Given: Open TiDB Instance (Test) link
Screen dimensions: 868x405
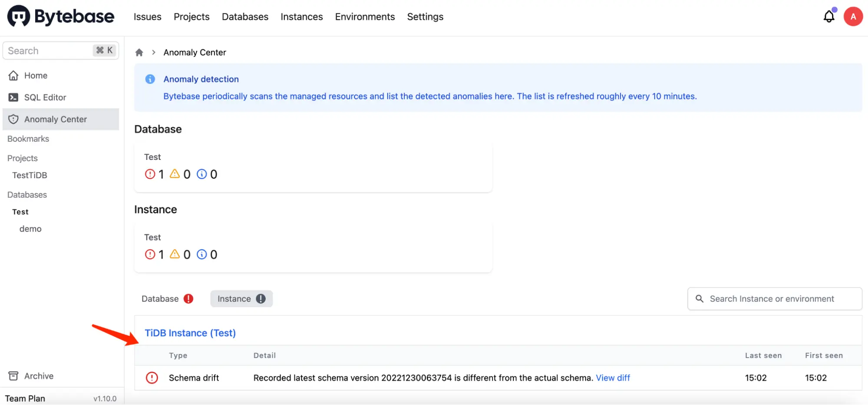Looking at the screenshot, I should pyautogui.click(x=190, y=333).
